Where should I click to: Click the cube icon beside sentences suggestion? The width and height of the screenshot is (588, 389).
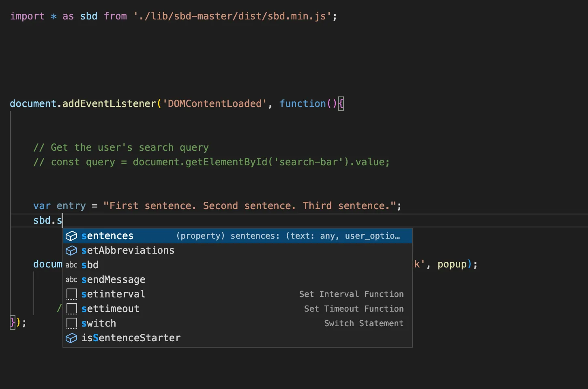(71, 236)
